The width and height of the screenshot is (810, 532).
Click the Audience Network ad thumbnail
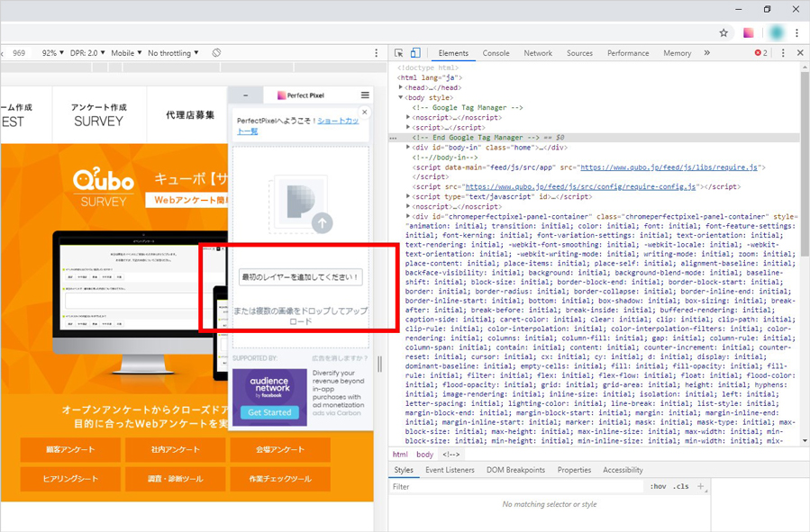pyautogui.click(x=269, y=397)
